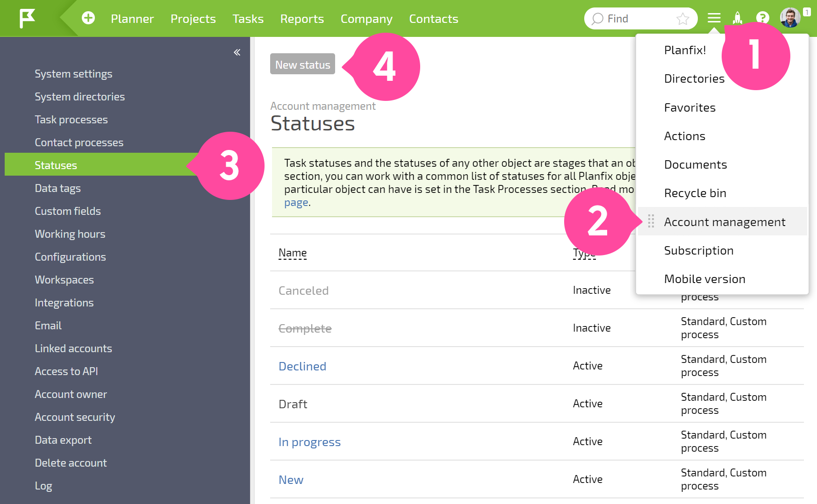Go to Task processes settings

coord(71,120)
